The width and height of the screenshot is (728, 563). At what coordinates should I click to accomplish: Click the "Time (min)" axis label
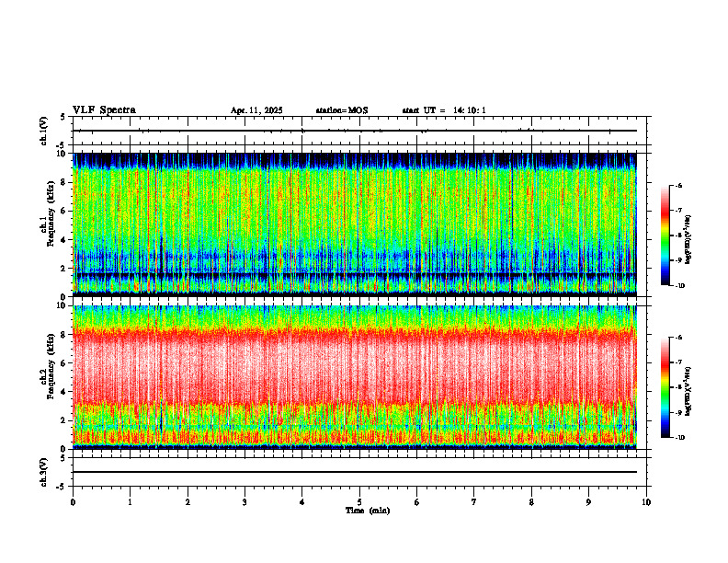(368, 511)
